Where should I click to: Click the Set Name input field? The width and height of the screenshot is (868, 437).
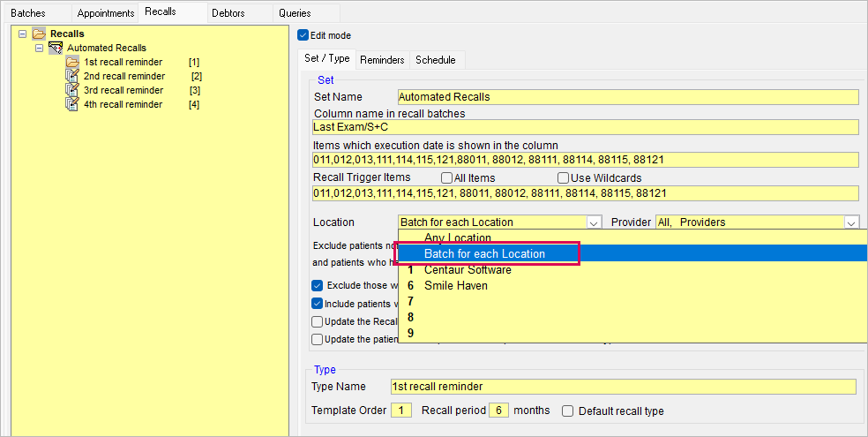pyautogui.click(x=628, y=97)
